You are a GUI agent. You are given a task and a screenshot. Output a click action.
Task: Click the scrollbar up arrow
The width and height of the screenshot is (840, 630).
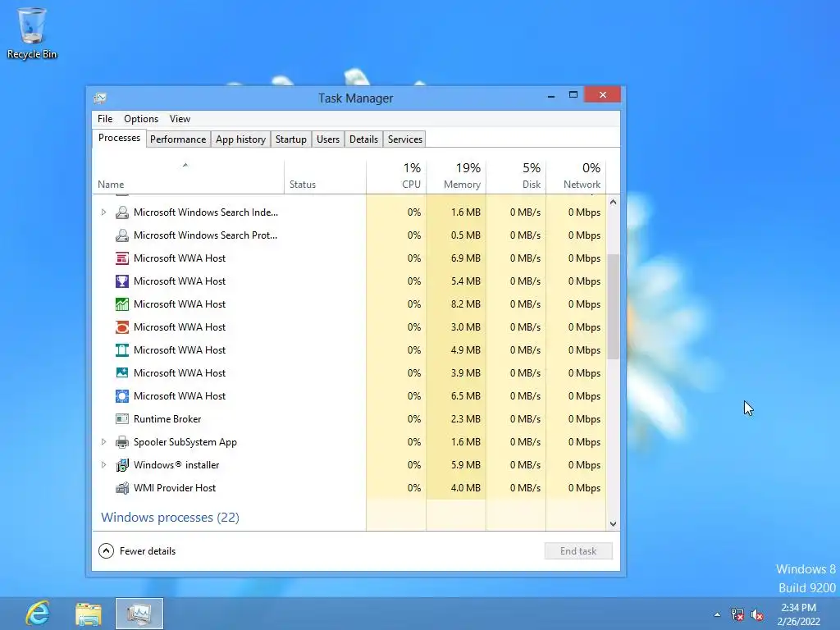tap(614, 202)
